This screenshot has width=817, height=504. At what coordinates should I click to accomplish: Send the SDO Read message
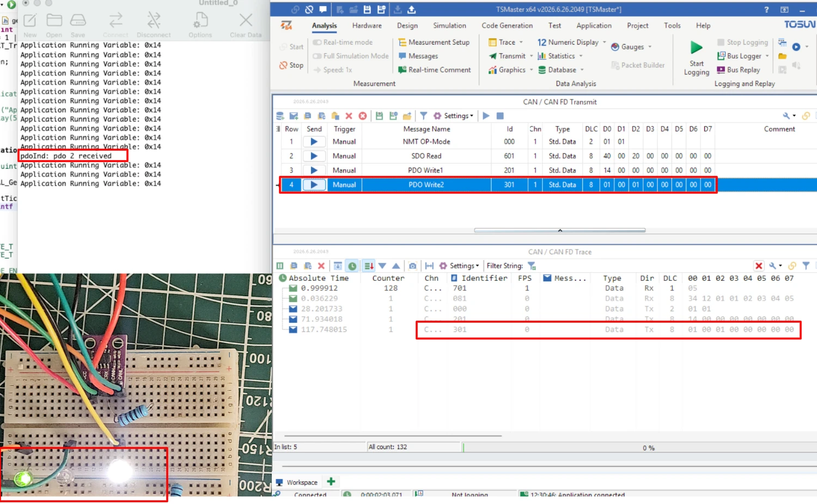point(314,156)
